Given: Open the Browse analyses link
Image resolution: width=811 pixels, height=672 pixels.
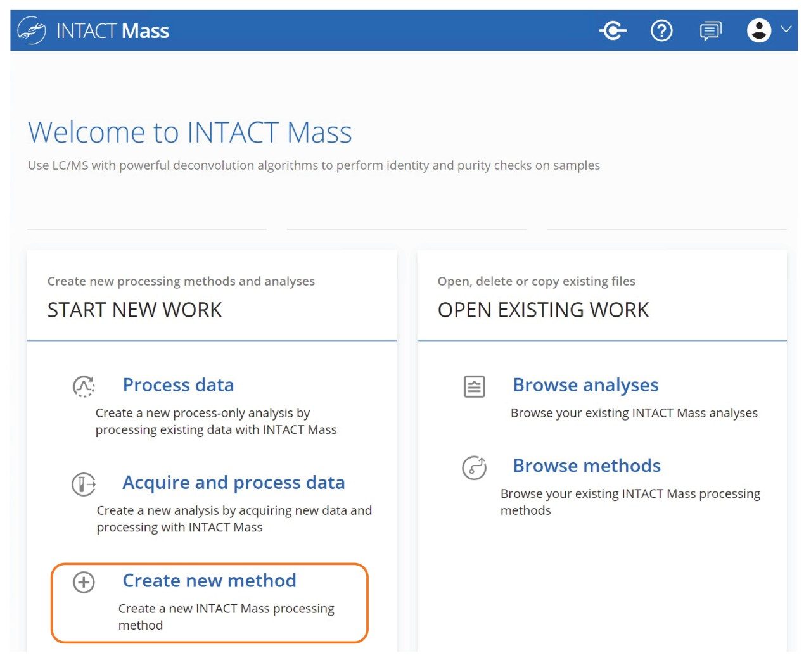Looking at the screenshot, I should pos(585,385).
